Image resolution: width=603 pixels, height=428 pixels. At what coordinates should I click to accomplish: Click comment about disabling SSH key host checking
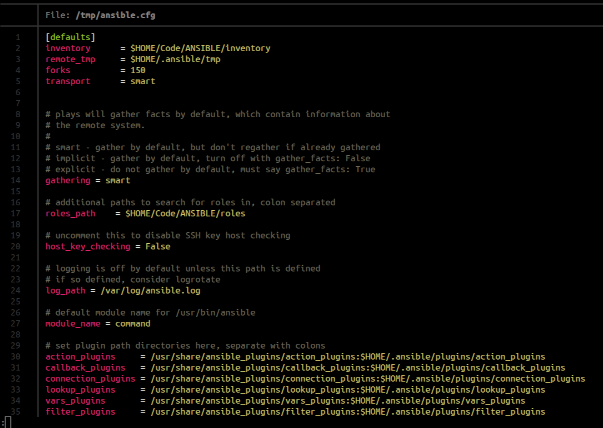click(x=168, y=235)
